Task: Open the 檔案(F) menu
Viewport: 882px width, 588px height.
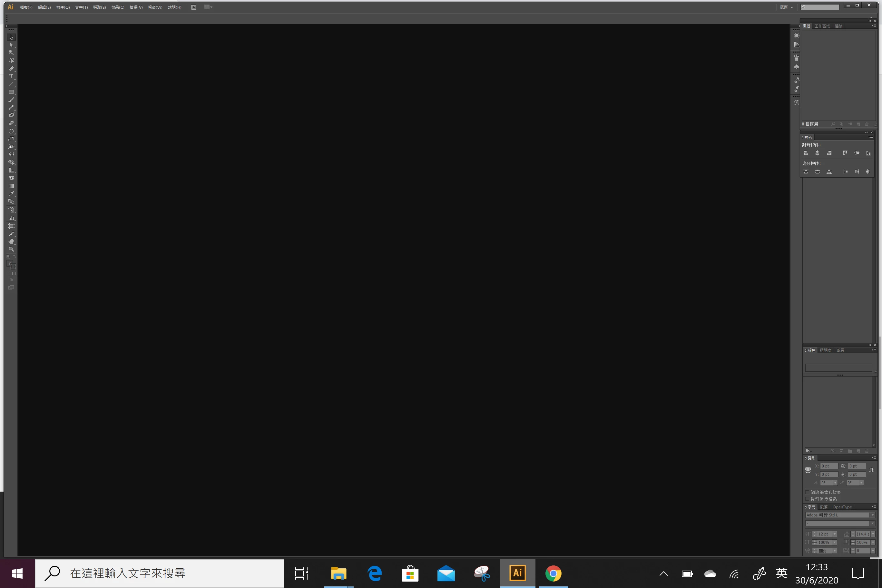Action: tap(26, 7)
